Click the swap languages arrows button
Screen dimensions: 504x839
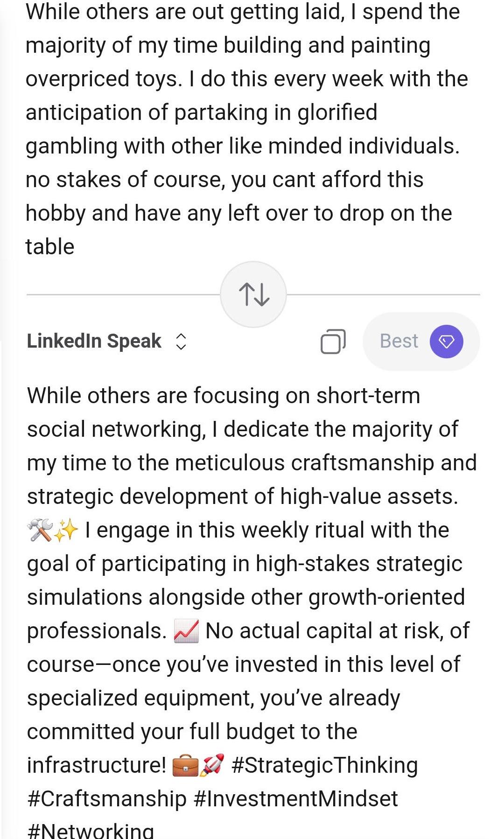pyautogui.click(x=253, y=294)
